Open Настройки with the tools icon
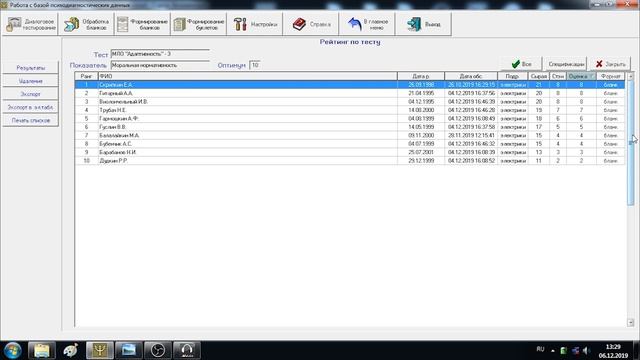Image resolution: width=640 pixels, height=360 pixels. 255,24
